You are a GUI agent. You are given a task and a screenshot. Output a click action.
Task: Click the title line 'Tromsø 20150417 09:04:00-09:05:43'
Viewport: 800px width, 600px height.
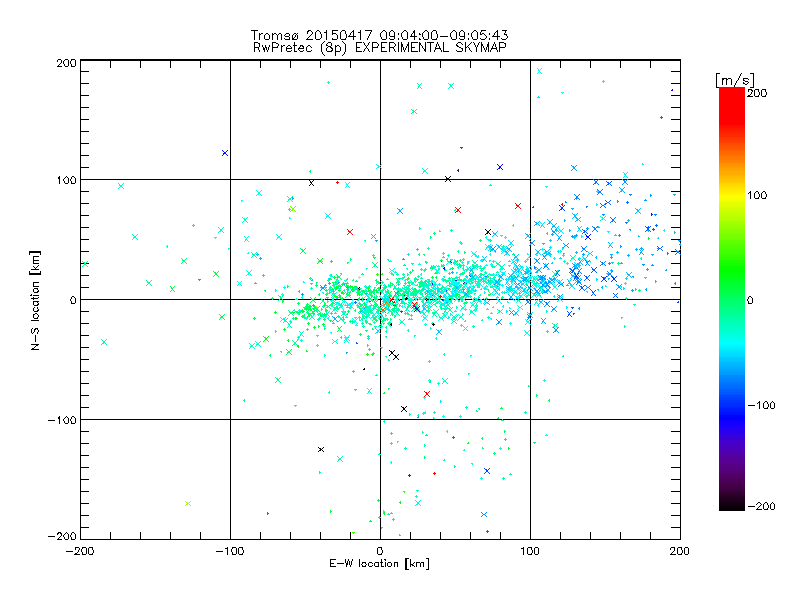click(x=379, y=35)
